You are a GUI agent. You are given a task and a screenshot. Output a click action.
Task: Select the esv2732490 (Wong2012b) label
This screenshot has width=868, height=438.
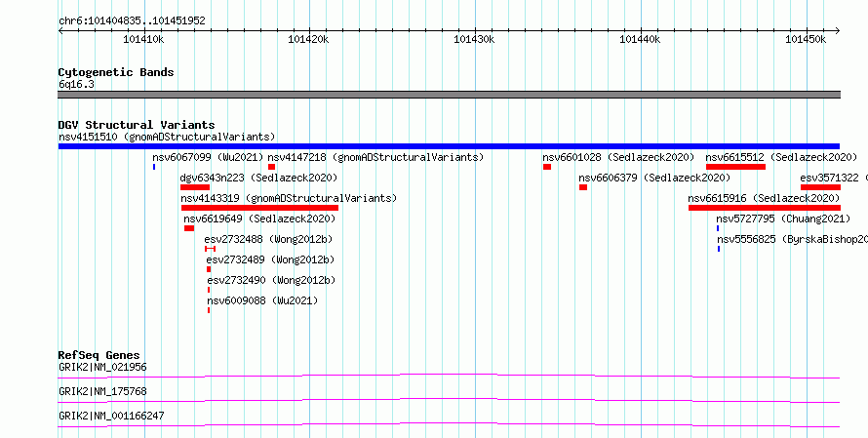point(272,280)
